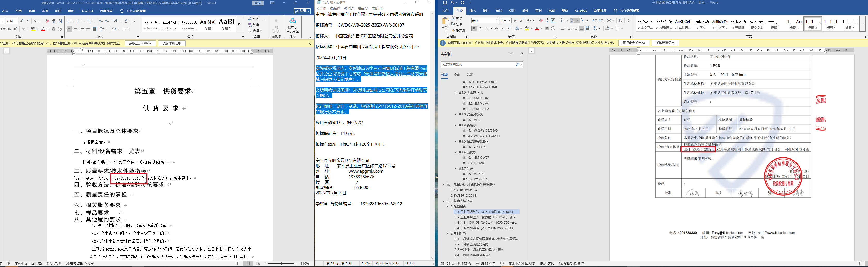The image size is (868, 267).
Task: Toggle character shading in right Word window
Action: click(547, 29)
